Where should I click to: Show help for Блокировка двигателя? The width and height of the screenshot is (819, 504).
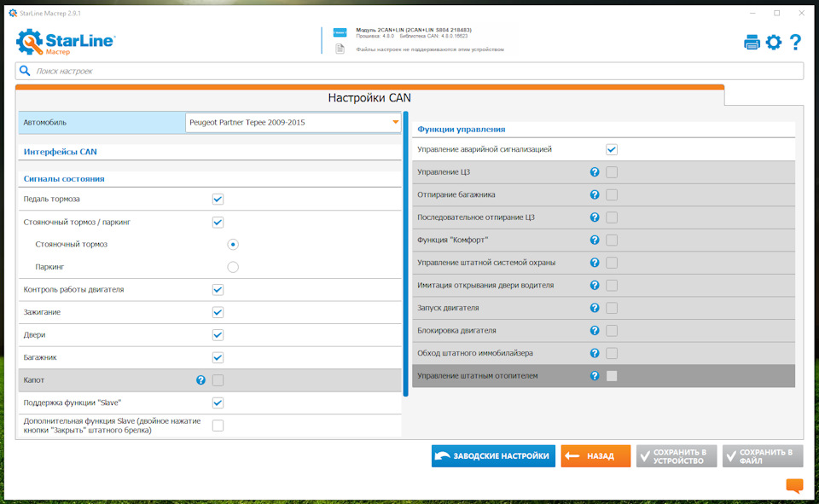coord(595,331)
